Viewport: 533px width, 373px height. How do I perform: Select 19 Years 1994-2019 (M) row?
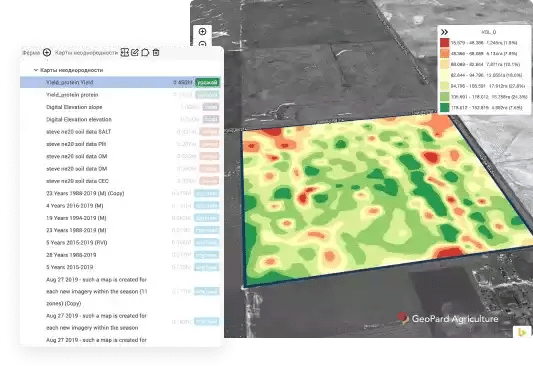pyautogui.click(x=120, y=218)
